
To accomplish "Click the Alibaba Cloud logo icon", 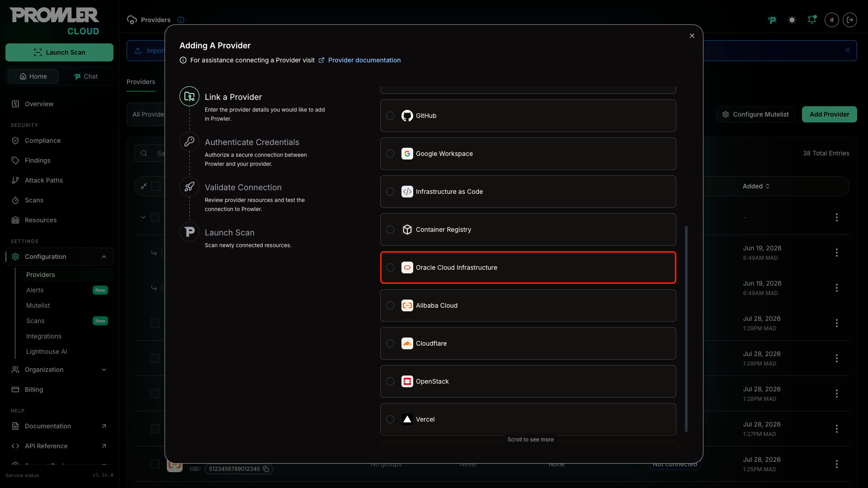I will (x=407, y=305).
